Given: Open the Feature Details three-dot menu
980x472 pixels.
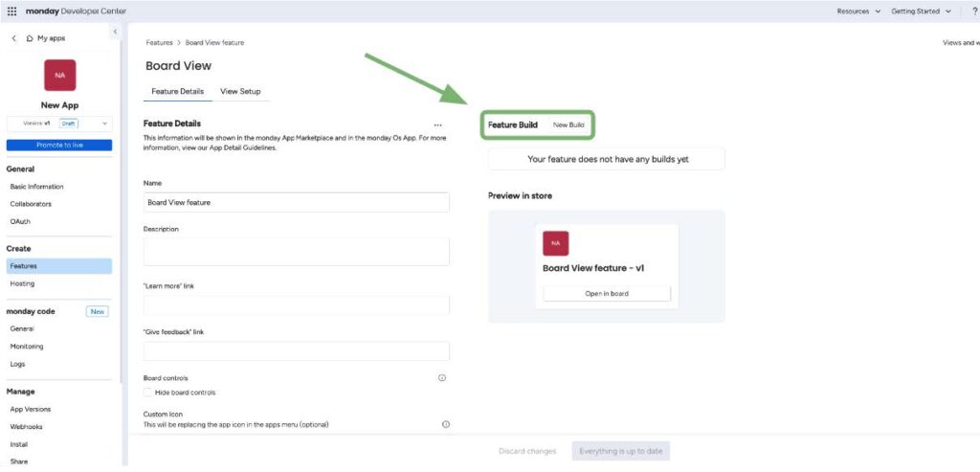Looking at the screenshot, I should coord(437,125).
